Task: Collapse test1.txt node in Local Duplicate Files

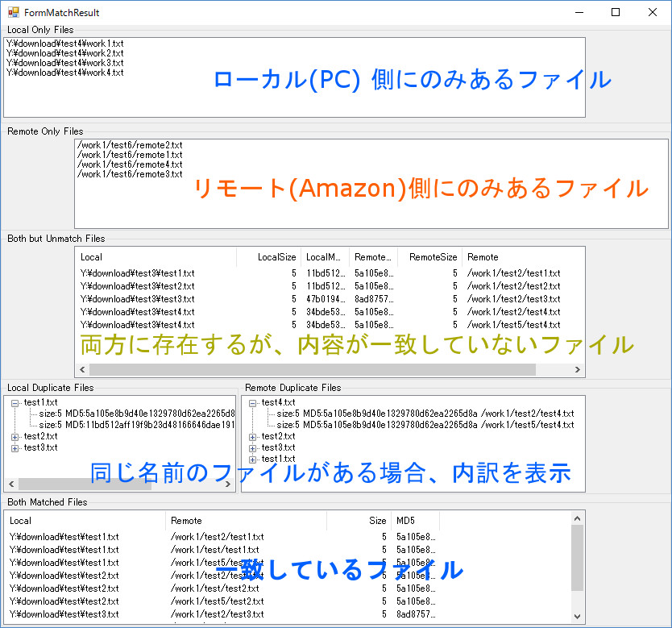Action: pos(15,402)
